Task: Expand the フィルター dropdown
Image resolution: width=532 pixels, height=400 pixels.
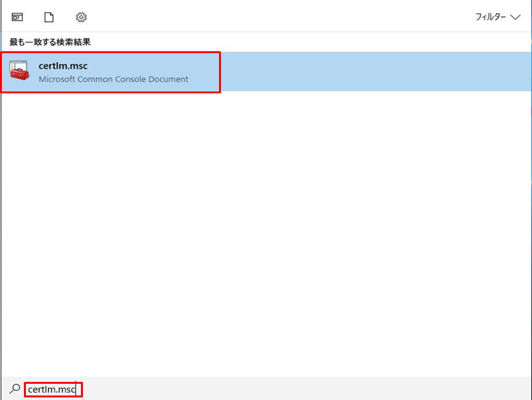Action: click(x=498, y=17)
